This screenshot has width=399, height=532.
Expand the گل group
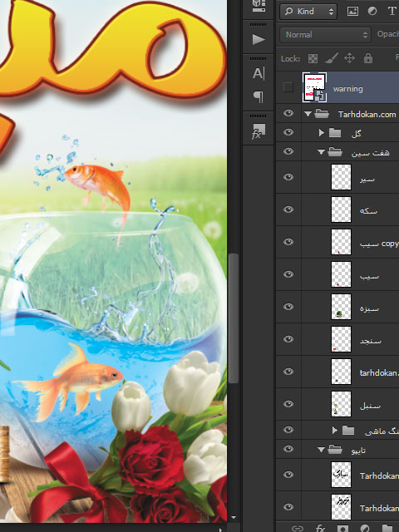pos(322,133)
